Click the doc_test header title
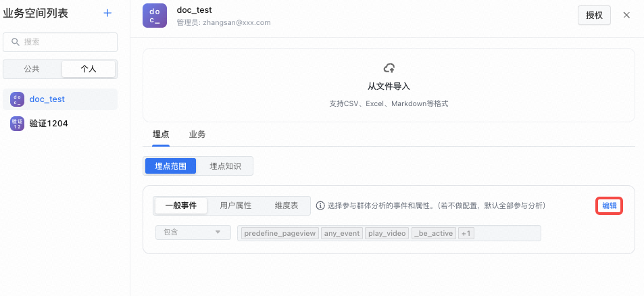 click(194, 10)
